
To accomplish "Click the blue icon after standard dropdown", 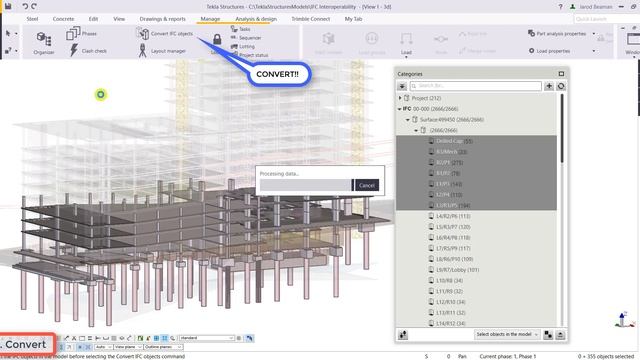I will pos(249,338).
